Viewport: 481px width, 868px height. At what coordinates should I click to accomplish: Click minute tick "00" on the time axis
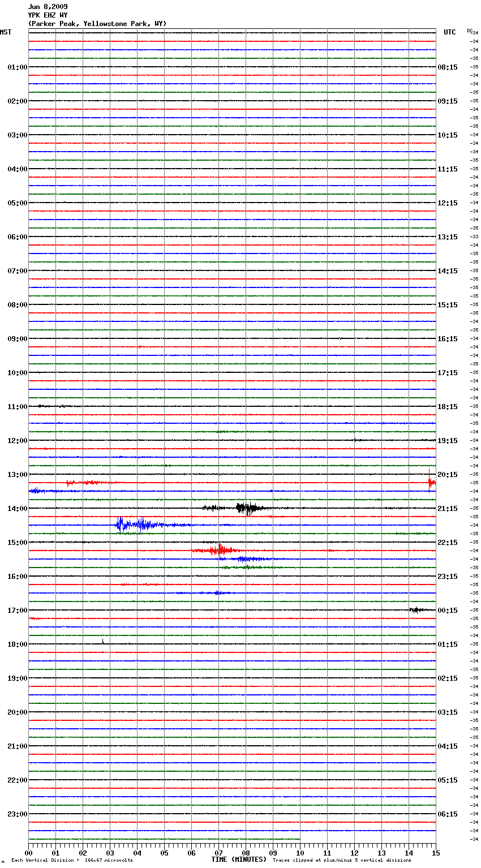coord(28,853)
